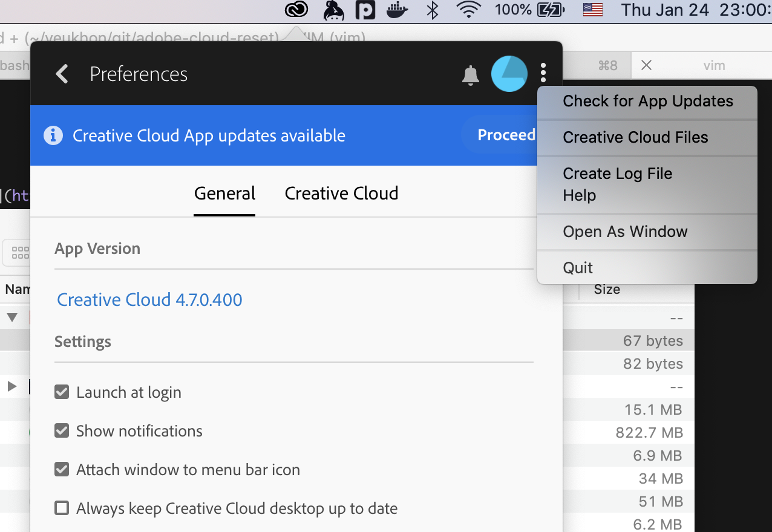
Task: Collapse the expanded folder row in Finder list
Action: [x=11, y=317]
